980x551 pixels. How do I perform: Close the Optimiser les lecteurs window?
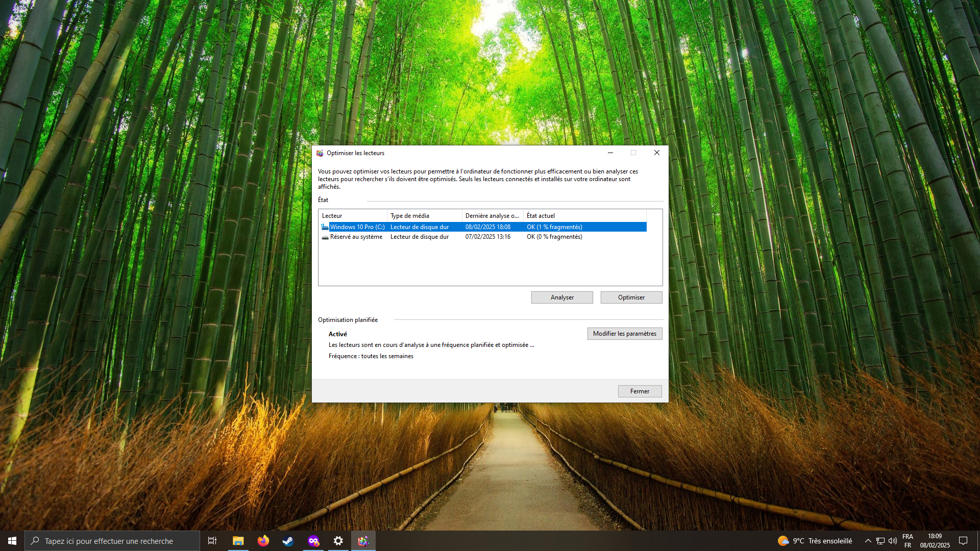657,153
